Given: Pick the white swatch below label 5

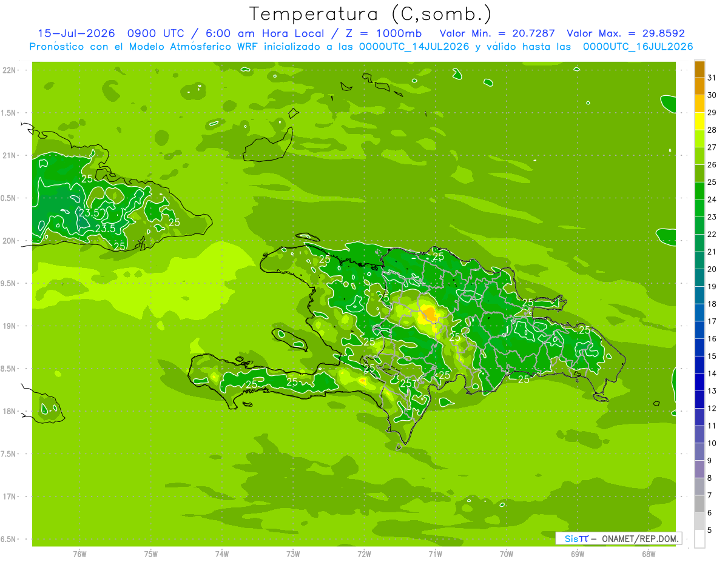Looking at the screenshot, I should click(699, 539).
